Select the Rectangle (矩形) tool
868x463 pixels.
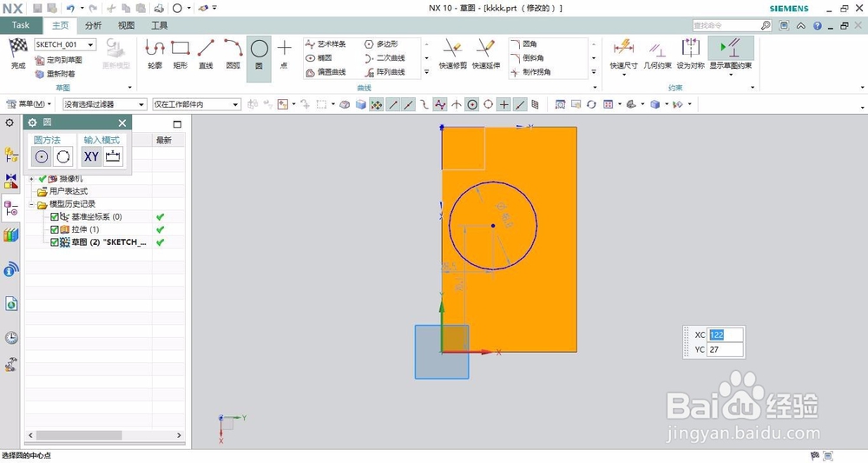click(181, 54)
